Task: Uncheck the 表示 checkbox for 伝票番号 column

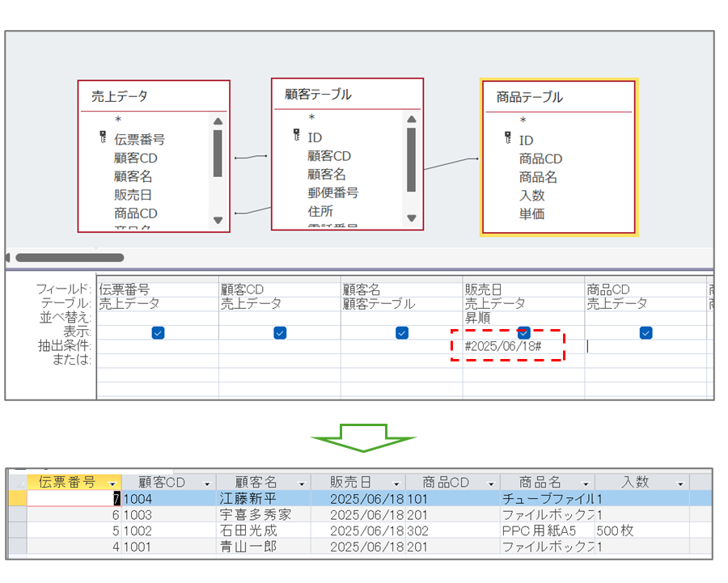Action: click(x=158, y=332)
